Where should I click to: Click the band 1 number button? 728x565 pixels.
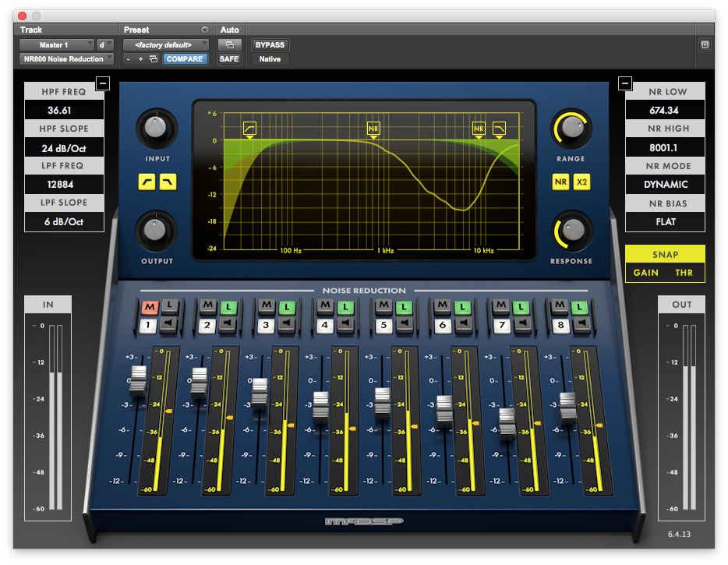point(148,325)
